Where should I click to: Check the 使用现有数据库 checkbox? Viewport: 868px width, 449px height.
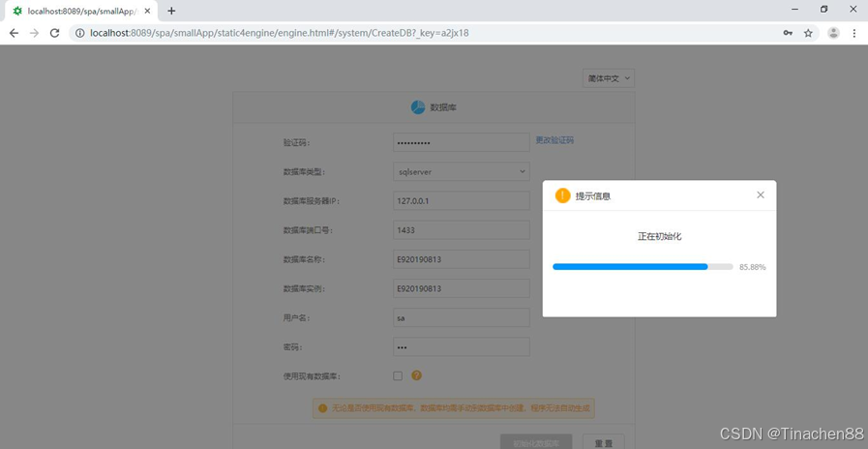tap(398, 375)
